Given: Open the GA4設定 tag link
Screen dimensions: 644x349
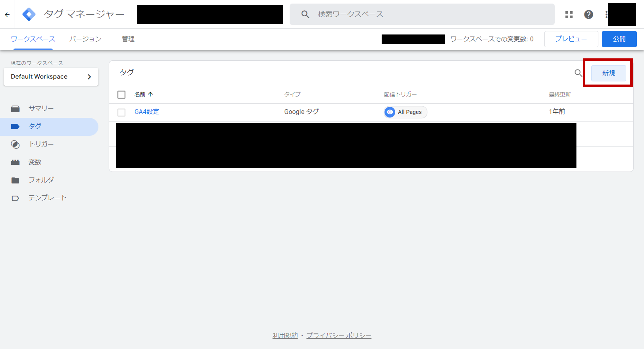Looking at the screenshot, I should (147, 112).
